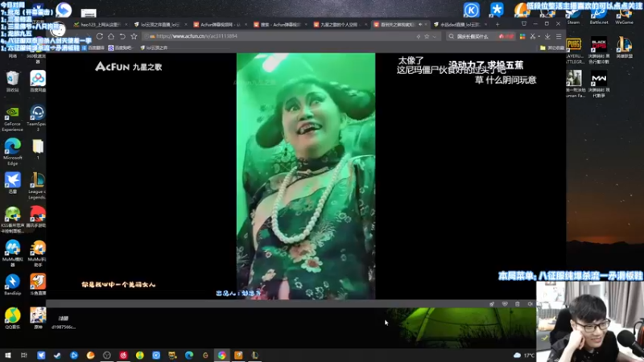Open the colorful apps grid icon in browser toolbar
644x362 pixels.
(522, 36)
